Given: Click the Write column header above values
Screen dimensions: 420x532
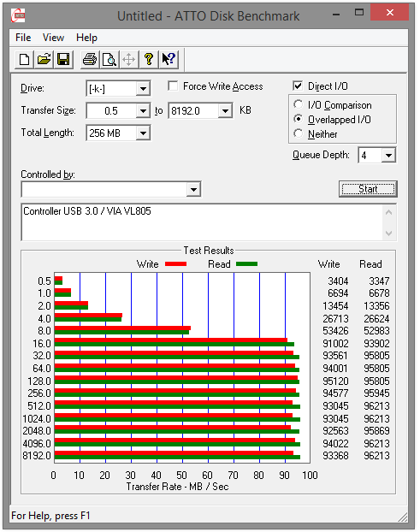Looking at the screenshot, I should [328, 264].
